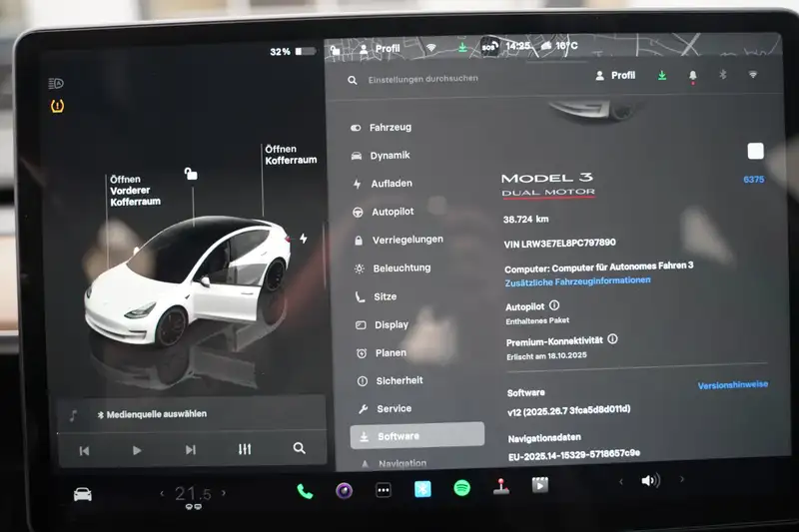Toggle the white square next to 6375

click(755, 151)
